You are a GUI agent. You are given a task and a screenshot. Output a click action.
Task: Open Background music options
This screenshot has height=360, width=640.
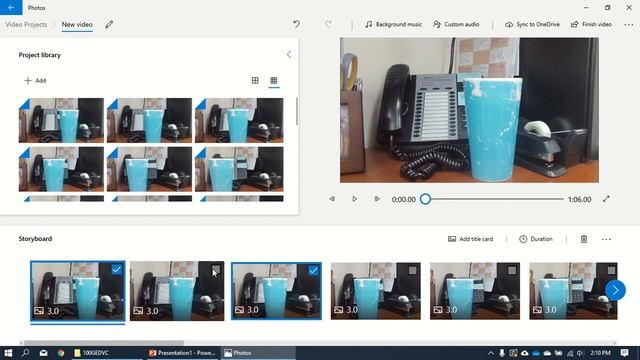[393, 24]
